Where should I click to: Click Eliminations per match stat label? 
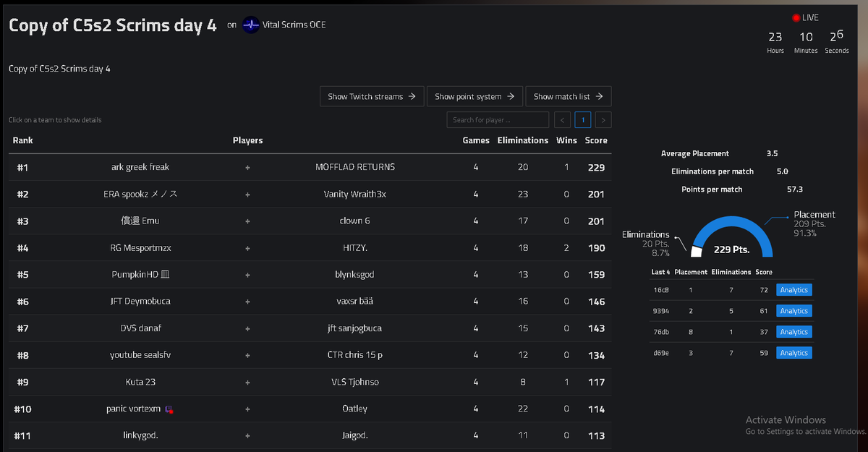(x=712, y=171)
